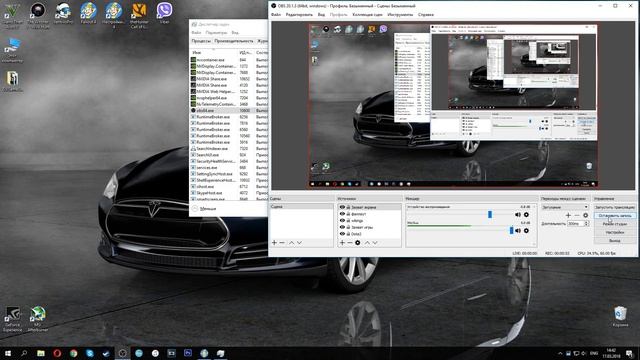This screenshot has width=640, height=360.
Task: Open the Справка menu in OBS
Action: (x=426, y=15)
